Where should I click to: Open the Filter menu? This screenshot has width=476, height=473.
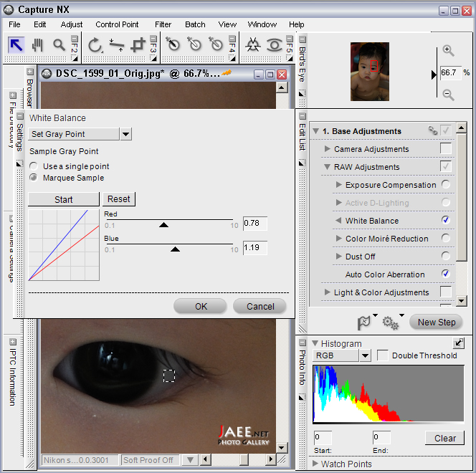click(163, 24)
